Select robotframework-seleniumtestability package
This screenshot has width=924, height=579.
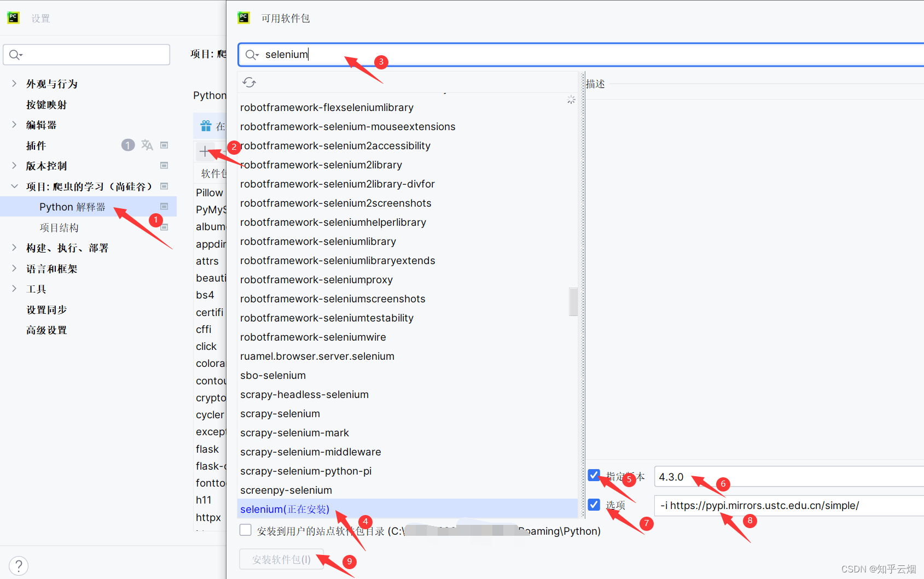point(327,318)
